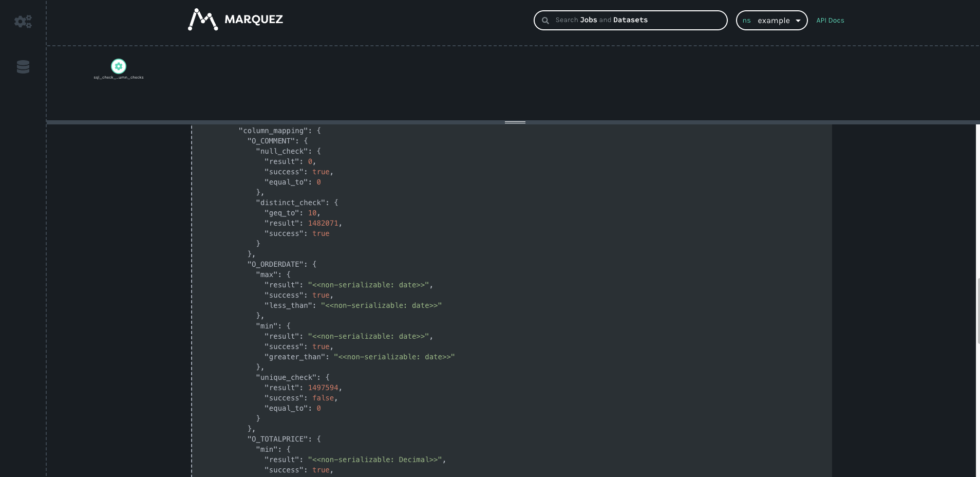Open the example namespace dropdown
980x477 pixels.
pos(771,21)
